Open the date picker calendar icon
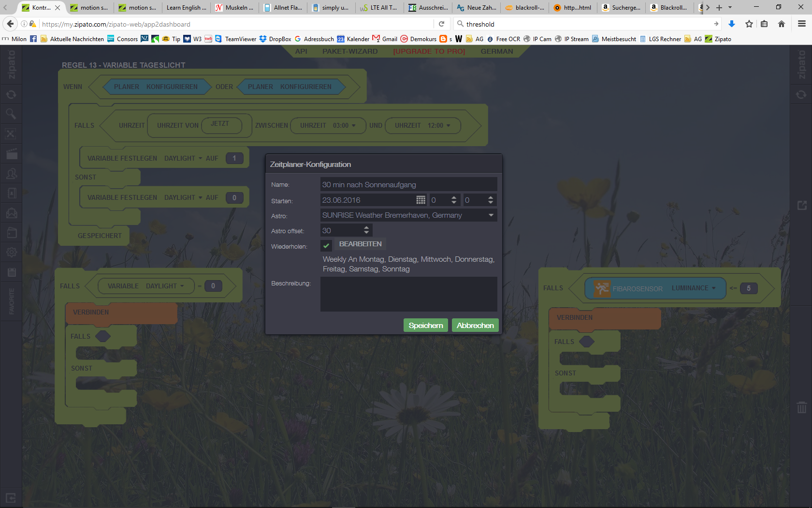 click(420, 200)
